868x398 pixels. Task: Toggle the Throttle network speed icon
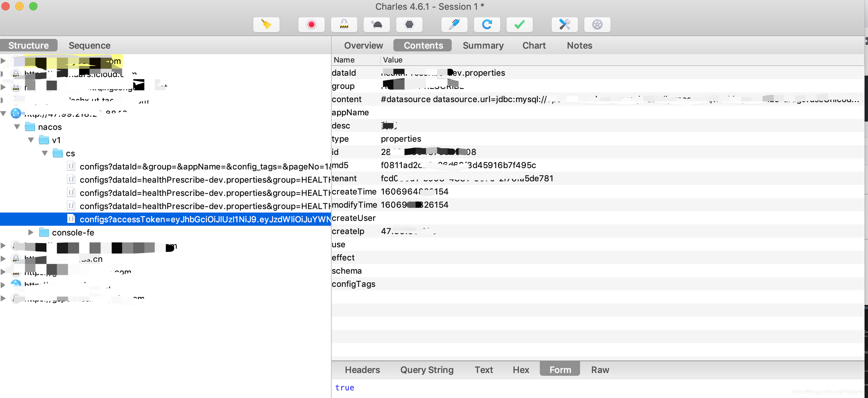377,24
